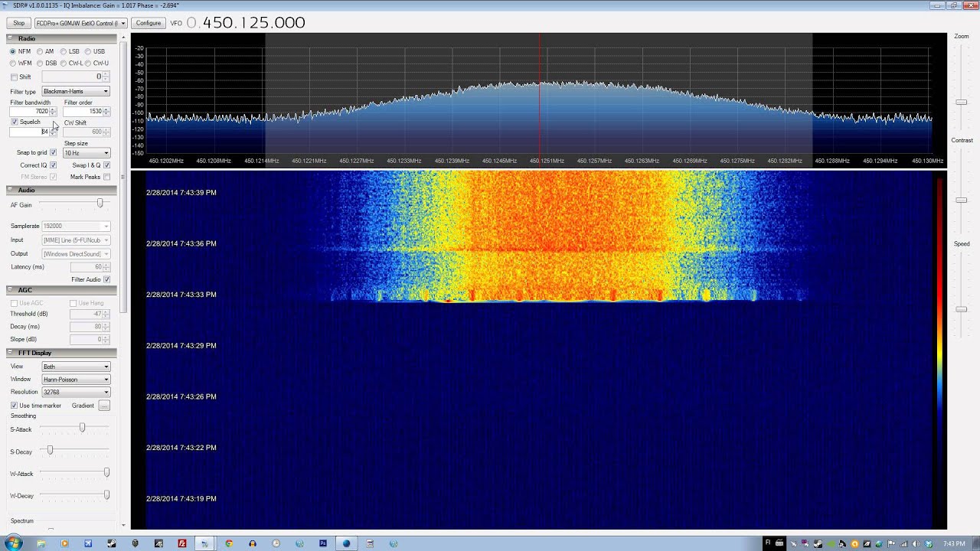This screenshot has height=551, width=980.
Task: Enable Mark Peaks
Action: (x=106, y=177)
